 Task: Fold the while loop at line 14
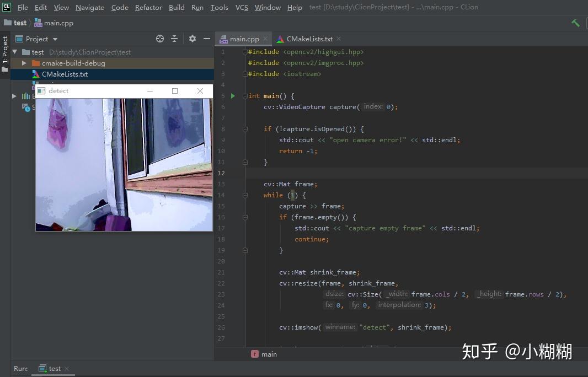[x=244, y=195]
